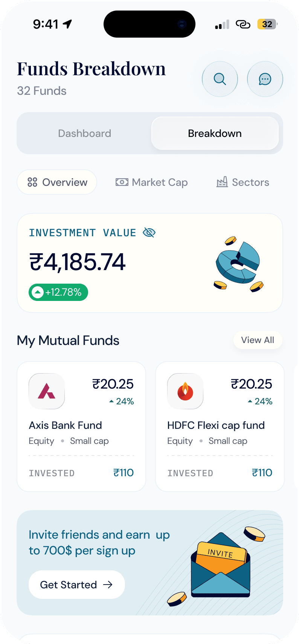299x644 pixels.
Task: Tap the pie chart illustration
Action: [x=238, y=263]
